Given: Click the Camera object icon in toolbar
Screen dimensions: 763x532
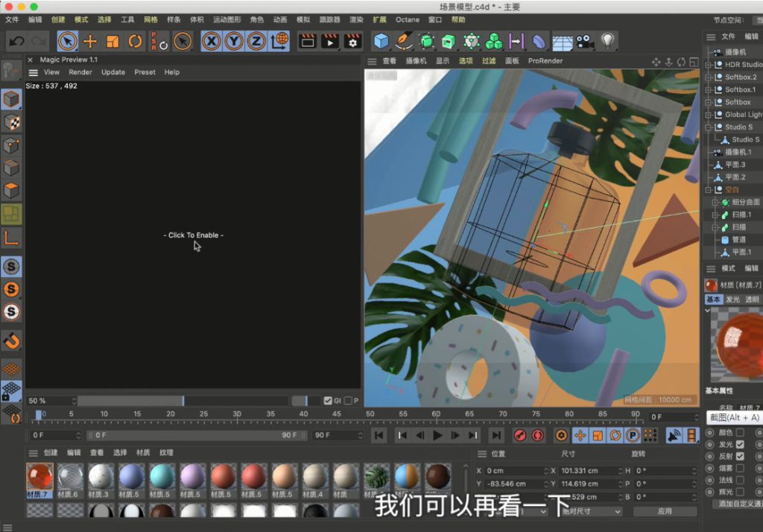Looking at the screenshot, I should click(x=585, y=42).
